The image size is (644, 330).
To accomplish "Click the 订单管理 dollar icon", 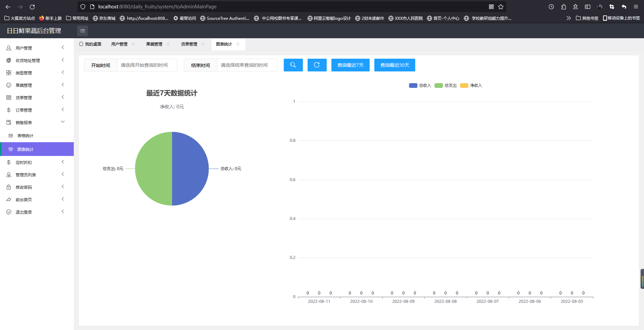I will 8,110.
